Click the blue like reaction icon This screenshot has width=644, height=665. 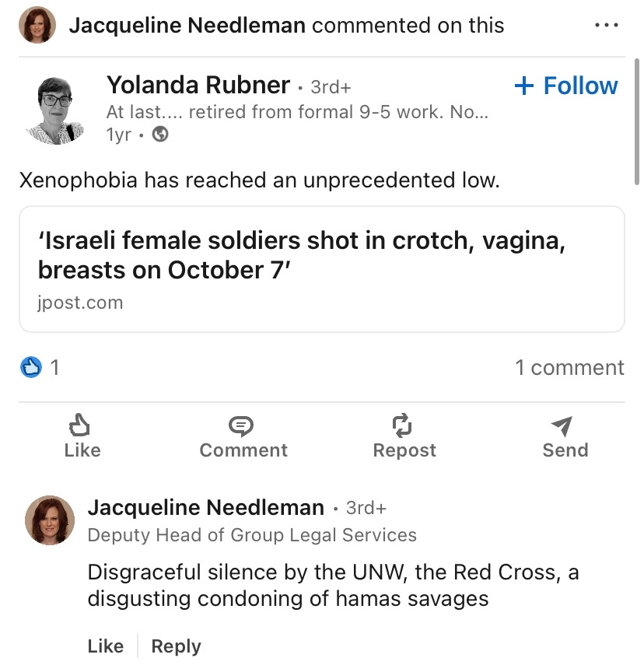point(30,367)
